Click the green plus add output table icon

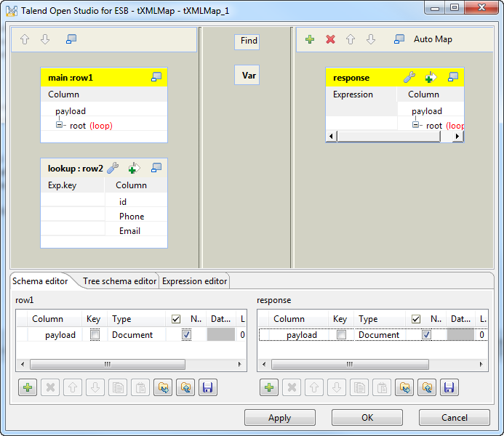click(310, 39)
